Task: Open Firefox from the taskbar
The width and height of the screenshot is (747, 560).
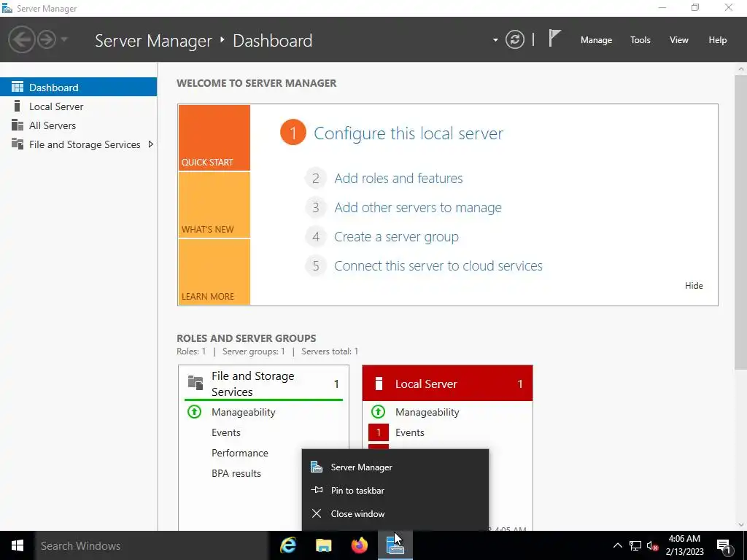Action: [359, 545]
